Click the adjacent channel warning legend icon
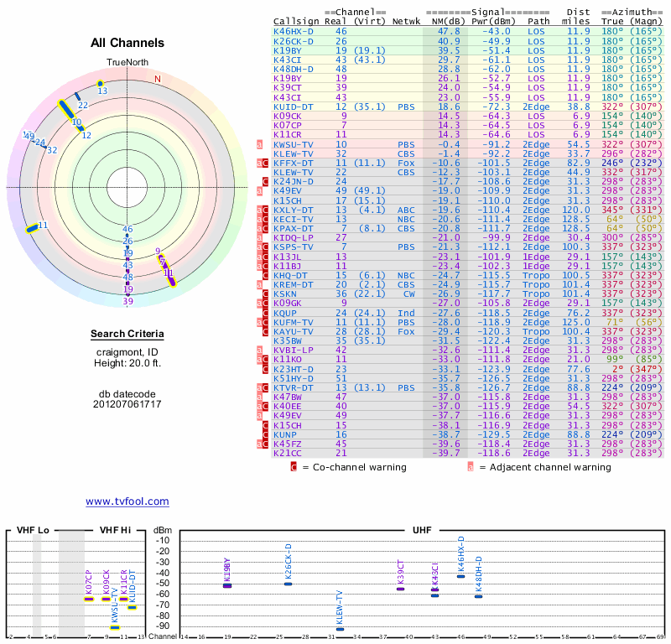Viewport: 671px width, 644px height. point(471,467)
